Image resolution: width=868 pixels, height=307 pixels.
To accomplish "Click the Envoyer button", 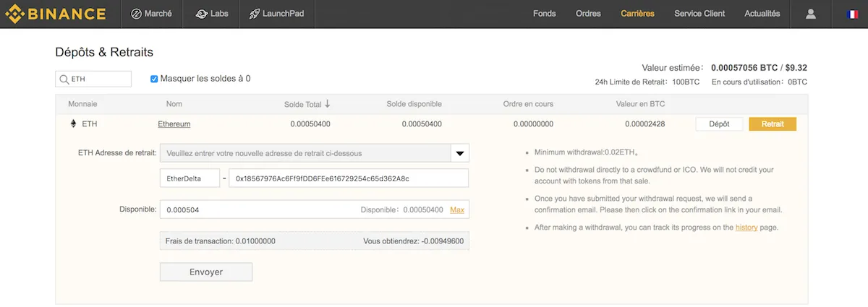I will pos(206,272).
